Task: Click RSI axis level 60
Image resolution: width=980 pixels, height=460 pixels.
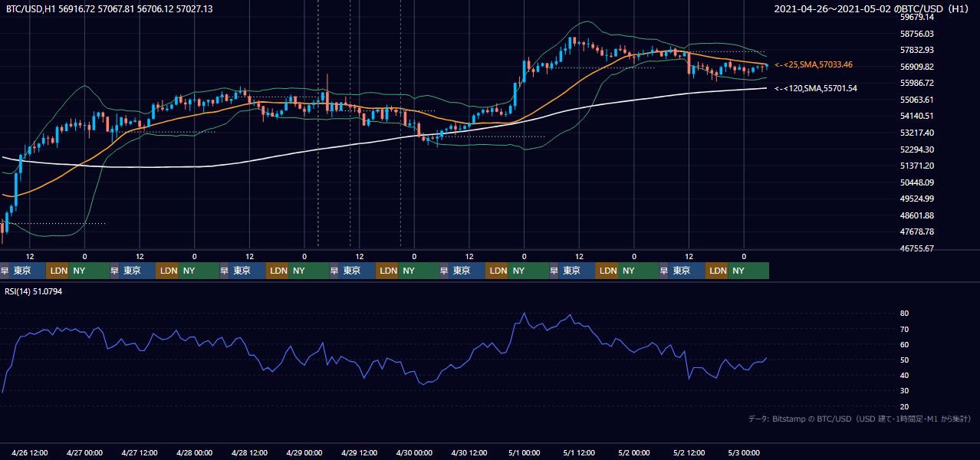Action: click(905, 344)
